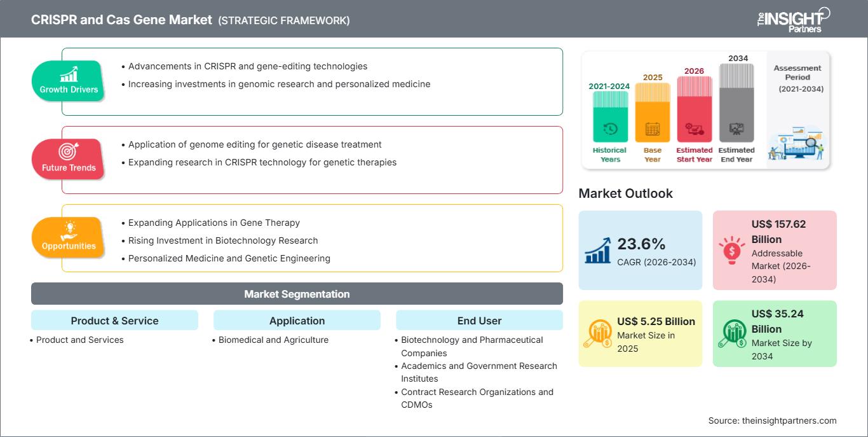Image resolution: width=868 pixels, height=437 pixels.
Task: Switch to the Application segment tab
Action: pos(297,321)
